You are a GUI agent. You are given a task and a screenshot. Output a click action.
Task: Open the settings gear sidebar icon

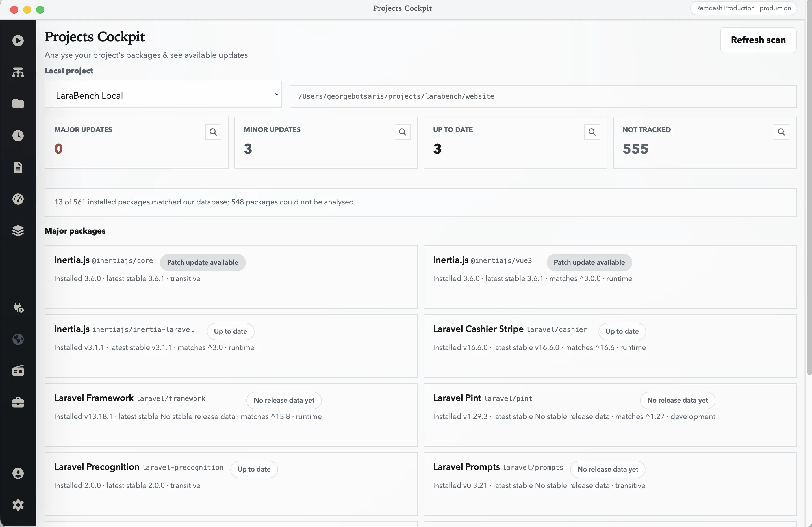pyautogui.click(x=18, y=505)
